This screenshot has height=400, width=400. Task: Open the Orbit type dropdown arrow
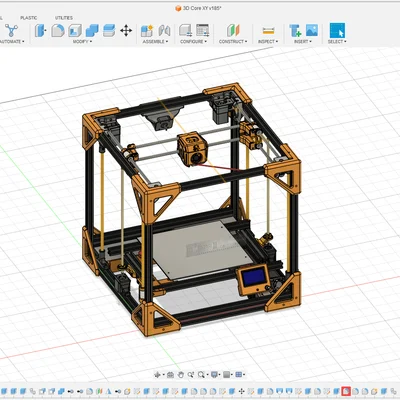pyautogui.click(x=163, y=375)
